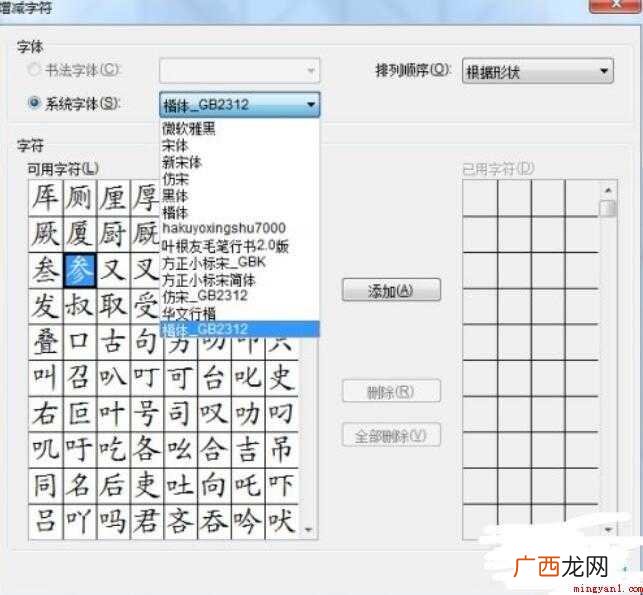Select the character 厘 in available grid
The width and height of the screenshot is (643, 595).
(x=114, y=198)
